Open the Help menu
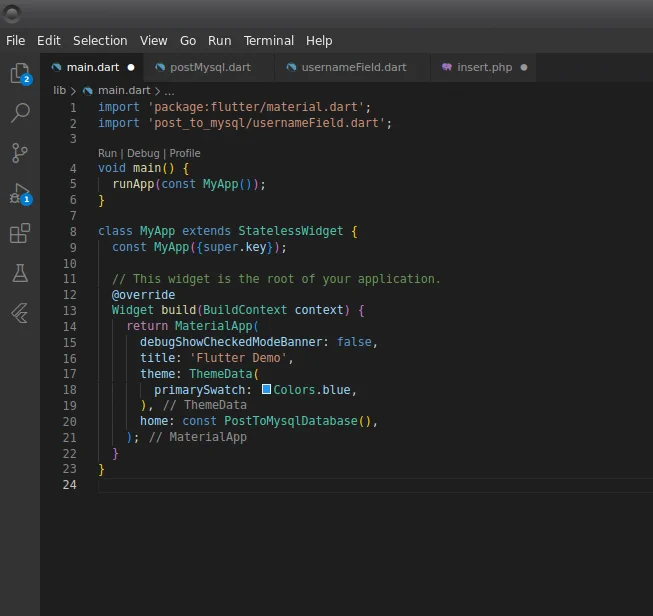Screen dimensions: 653x616 pyautogui.click(x=319, y=40)
